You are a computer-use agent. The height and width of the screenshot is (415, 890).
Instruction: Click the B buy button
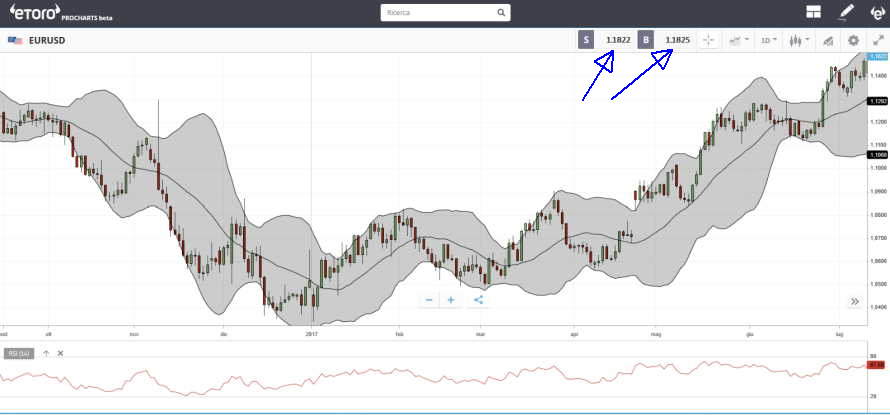tap(646, 40)
